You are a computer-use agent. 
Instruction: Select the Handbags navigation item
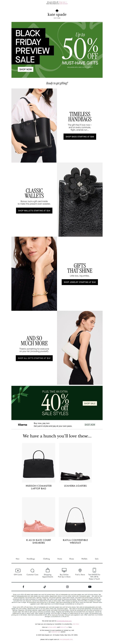(x=31, y=559)
